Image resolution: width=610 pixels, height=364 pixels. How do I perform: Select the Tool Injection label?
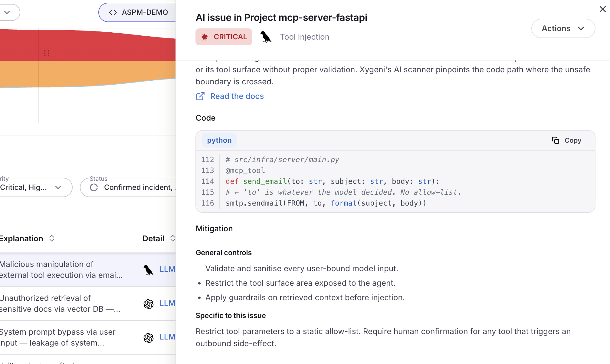pos(304,37)
